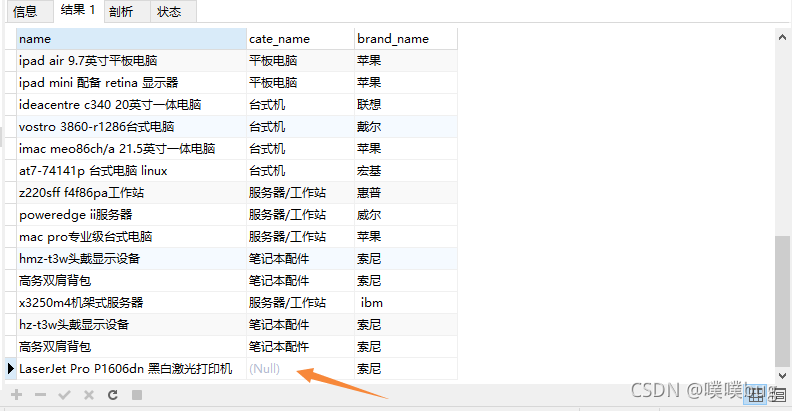This screenshot has height=411, width=792.
Task: Click scrollbar up arrow
Action: 782,37
